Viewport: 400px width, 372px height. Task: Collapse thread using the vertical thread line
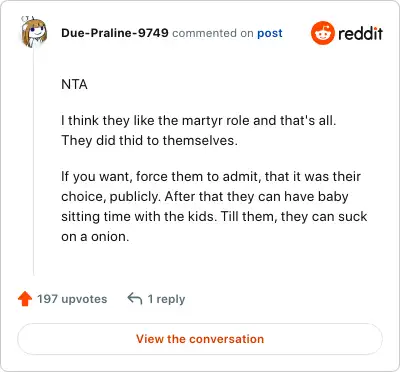[x=34, y=162]
